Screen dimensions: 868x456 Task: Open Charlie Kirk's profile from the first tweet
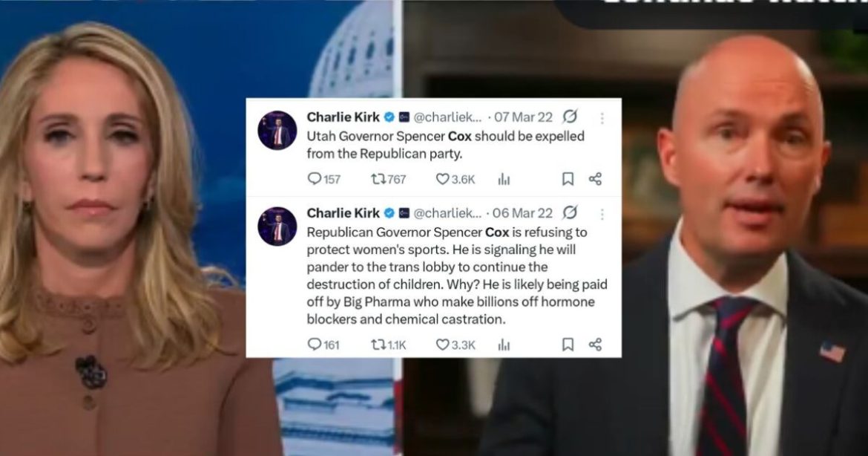(343, 117)
